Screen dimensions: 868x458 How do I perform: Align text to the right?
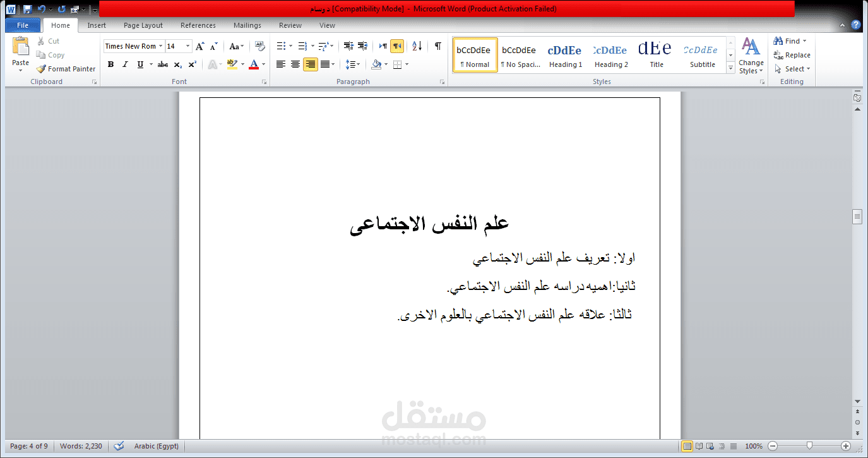[310, 64]
